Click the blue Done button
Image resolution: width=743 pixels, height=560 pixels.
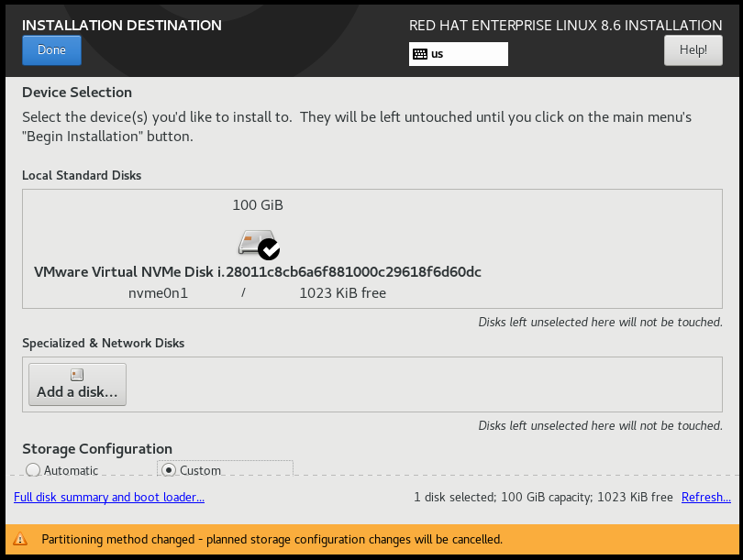tap(51, 50)
